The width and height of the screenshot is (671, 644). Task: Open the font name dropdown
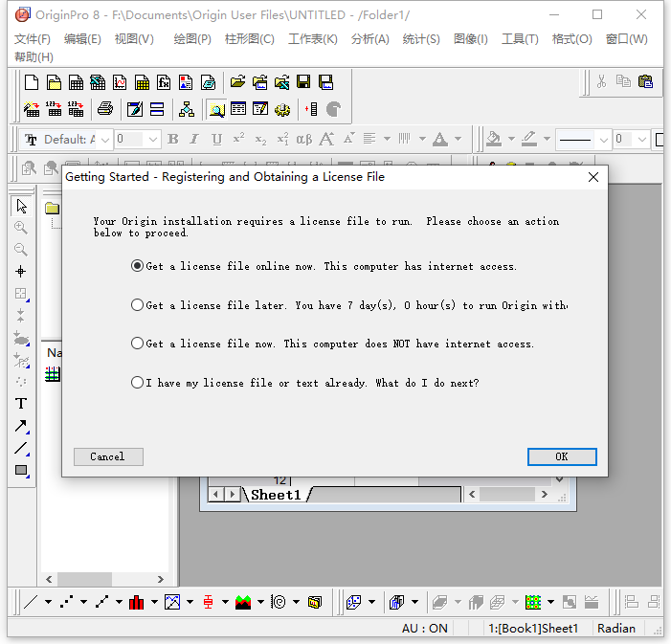point(105,140)
